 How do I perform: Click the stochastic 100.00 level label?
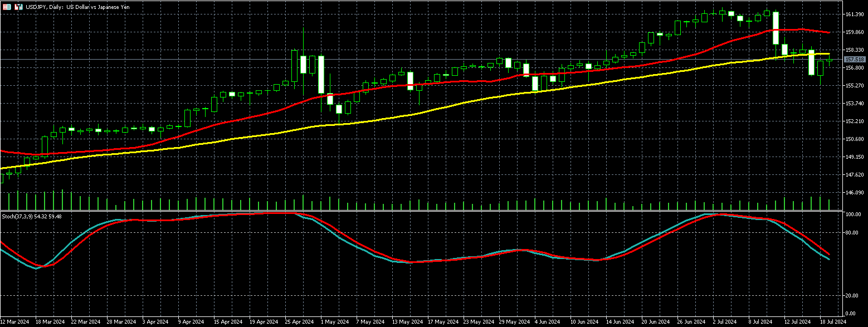[x=852, y=214]
